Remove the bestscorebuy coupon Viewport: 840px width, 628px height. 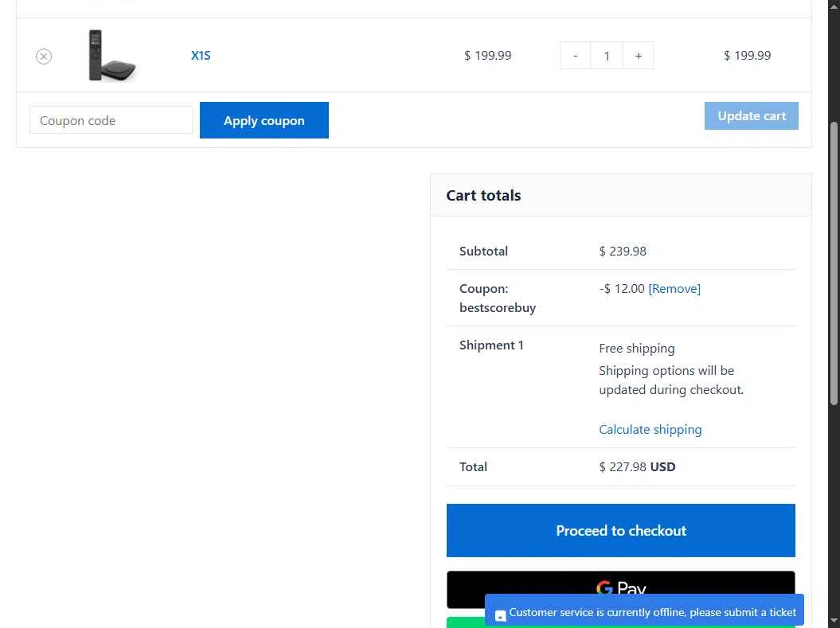coord(674,289)
